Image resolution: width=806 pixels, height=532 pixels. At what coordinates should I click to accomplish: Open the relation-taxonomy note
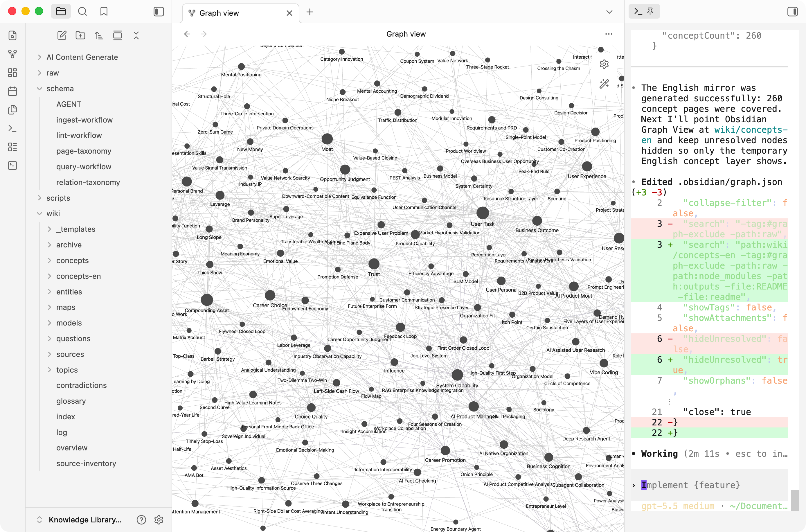(x=88, y=182)
